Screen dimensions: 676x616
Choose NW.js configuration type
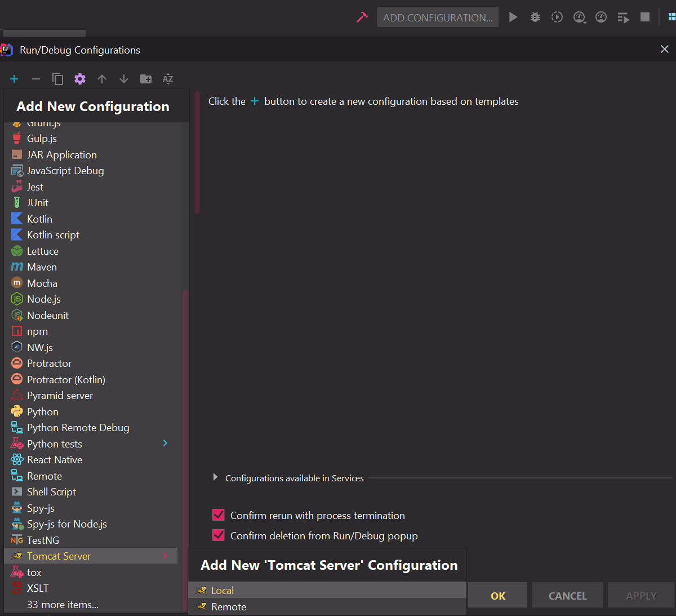click(91, 348)
